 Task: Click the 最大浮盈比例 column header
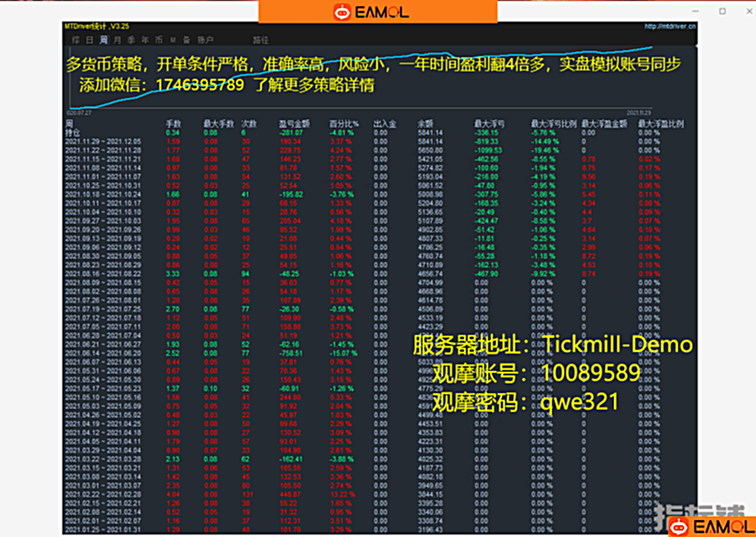[x=661, y=124]
